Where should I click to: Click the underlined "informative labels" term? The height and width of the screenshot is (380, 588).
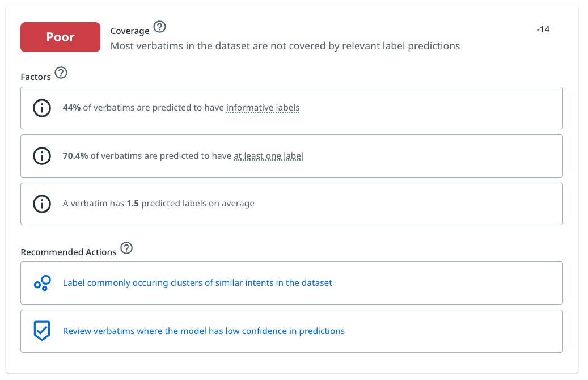click(x=263, y=108)
